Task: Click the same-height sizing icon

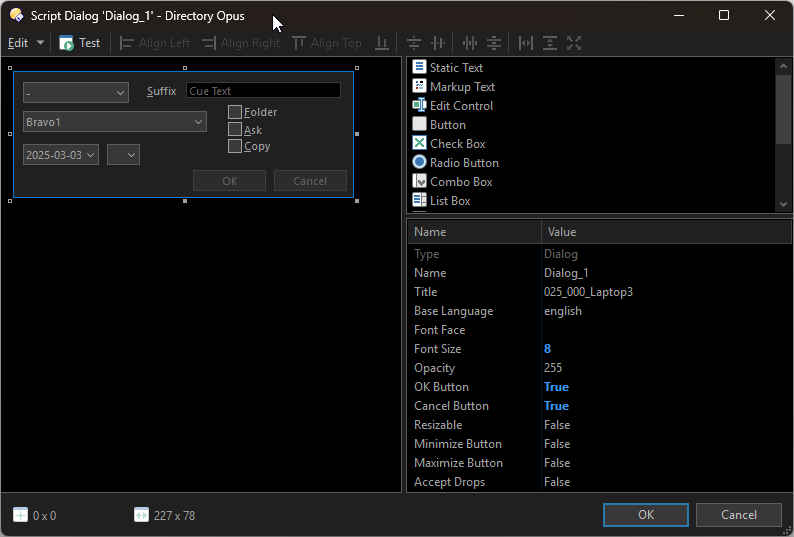Action: pos(550,43)
